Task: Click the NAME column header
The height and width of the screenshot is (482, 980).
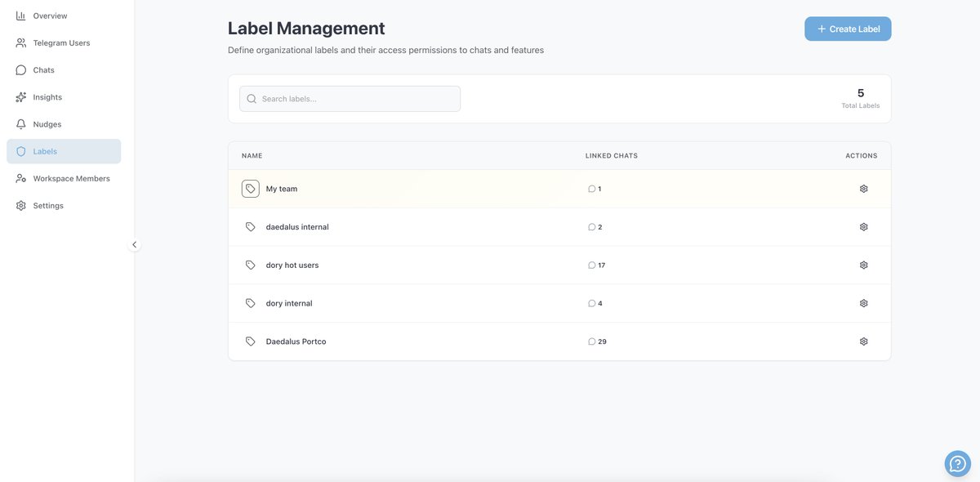Action: [x=252, y=155]
